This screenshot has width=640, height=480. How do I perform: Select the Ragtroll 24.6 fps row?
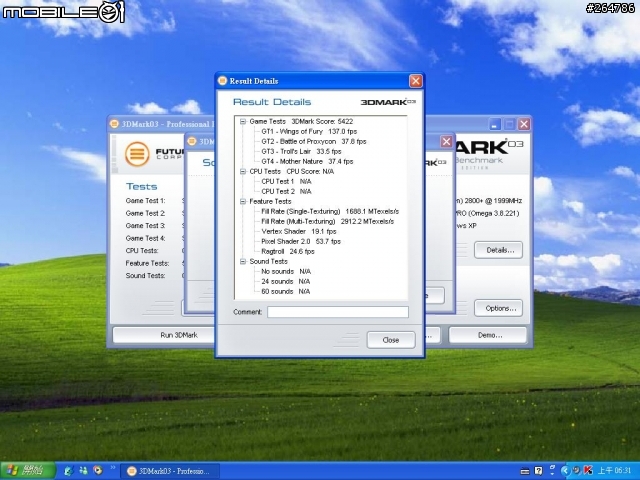click(288, 251)
